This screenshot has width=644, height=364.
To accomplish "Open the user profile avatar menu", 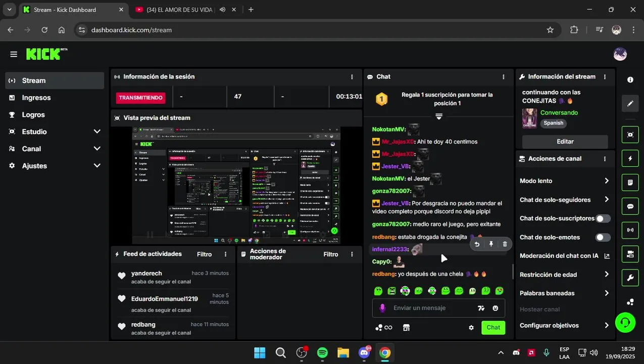I will point(620,54).
